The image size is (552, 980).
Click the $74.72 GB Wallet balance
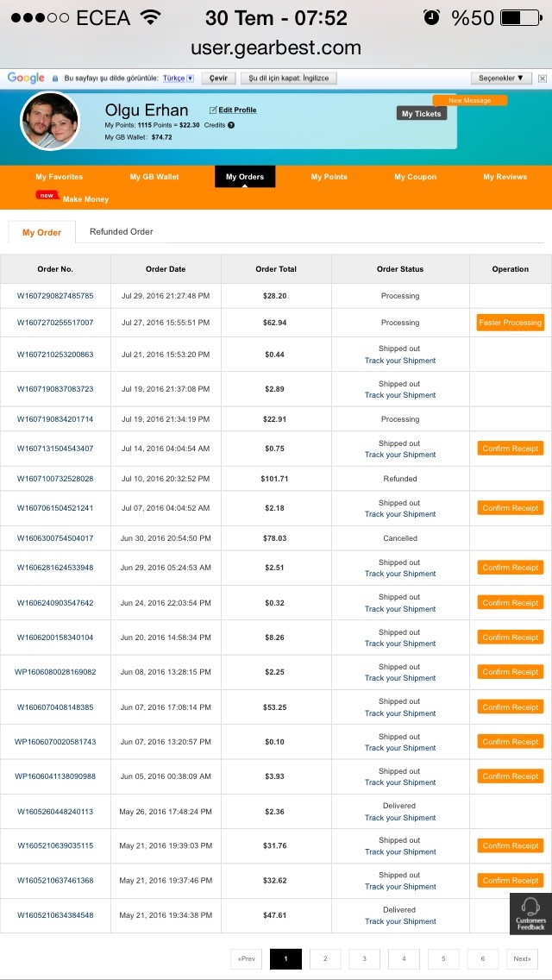pos(162,137)
